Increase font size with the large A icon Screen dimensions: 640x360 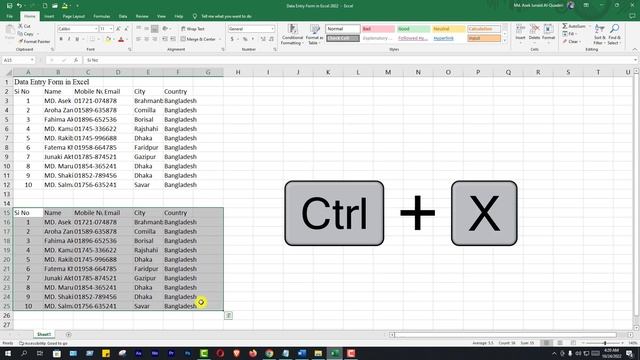coord(118,29)
